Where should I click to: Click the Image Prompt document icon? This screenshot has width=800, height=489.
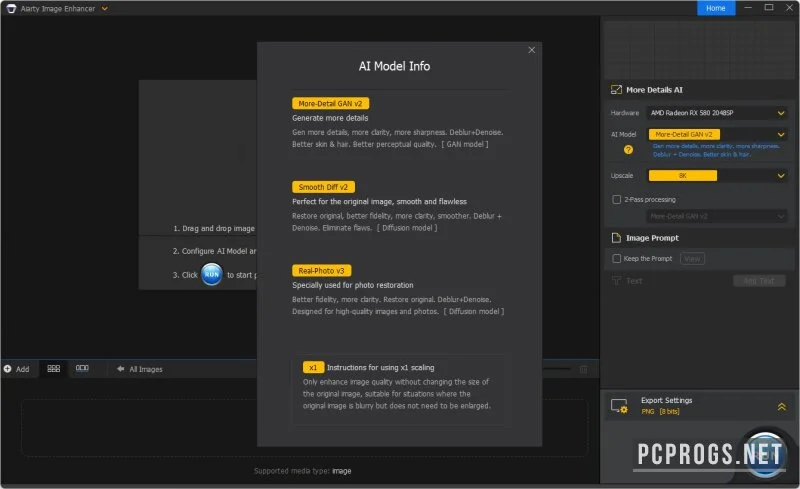click(x=616, y=238)
